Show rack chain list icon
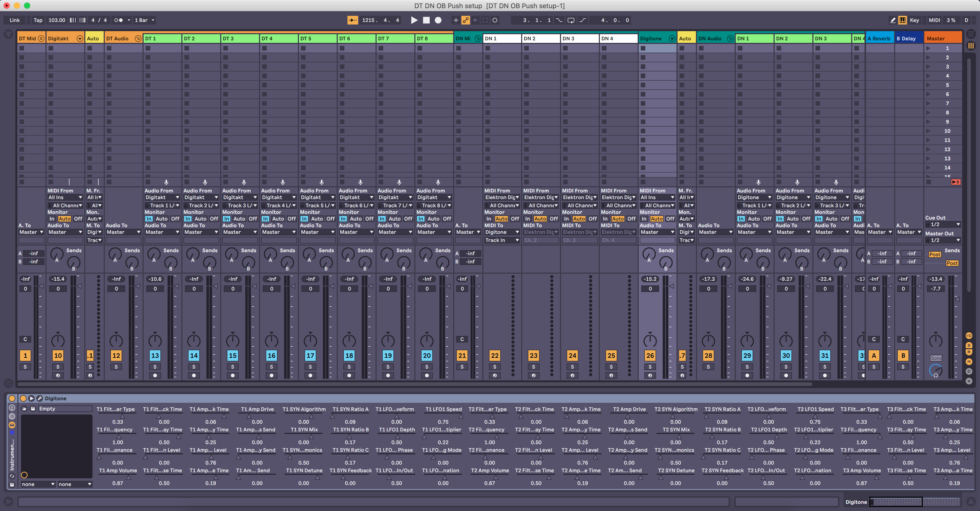Image resolution: width=980 pixels, height=511 pixels. (x=12, y=416)
